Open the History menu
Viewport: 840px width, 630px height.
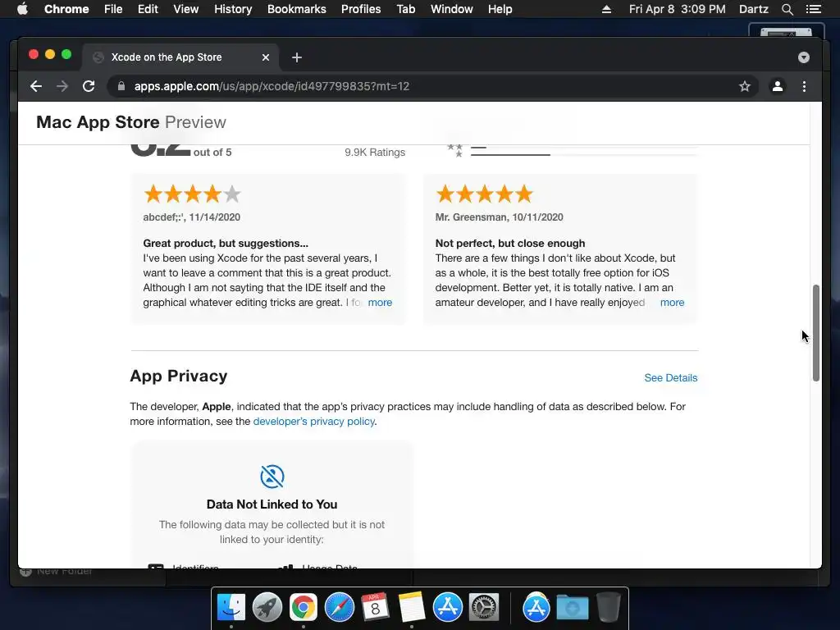coord(233,9)
